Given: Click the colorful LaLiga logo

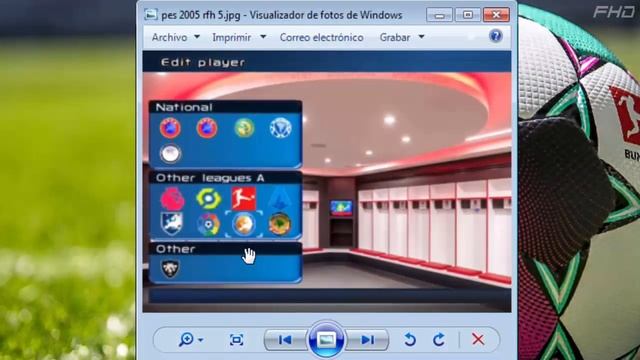Looking at the screenshot, I should pos(209,224).
